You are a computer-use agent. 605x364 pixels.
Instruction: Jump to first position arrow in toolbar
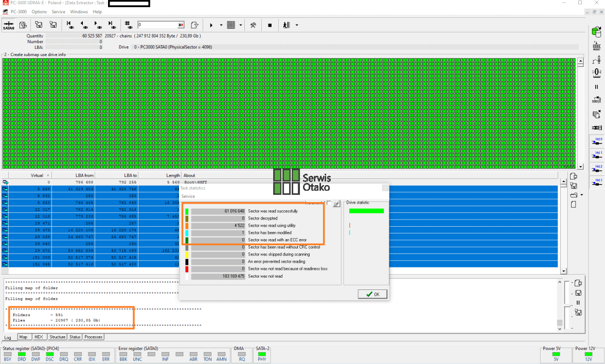pos(69,25)
